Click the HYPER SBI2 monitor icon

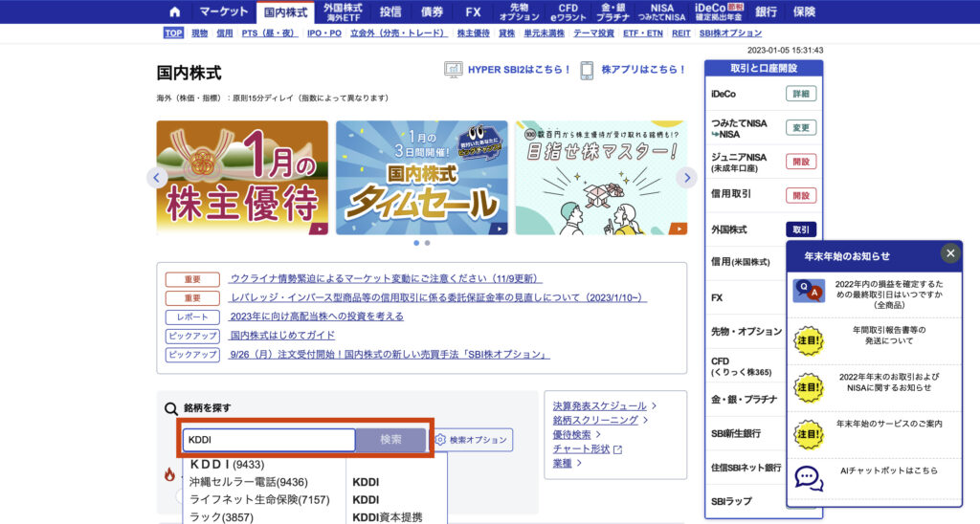pyautogui.click(x=453, y=70)
